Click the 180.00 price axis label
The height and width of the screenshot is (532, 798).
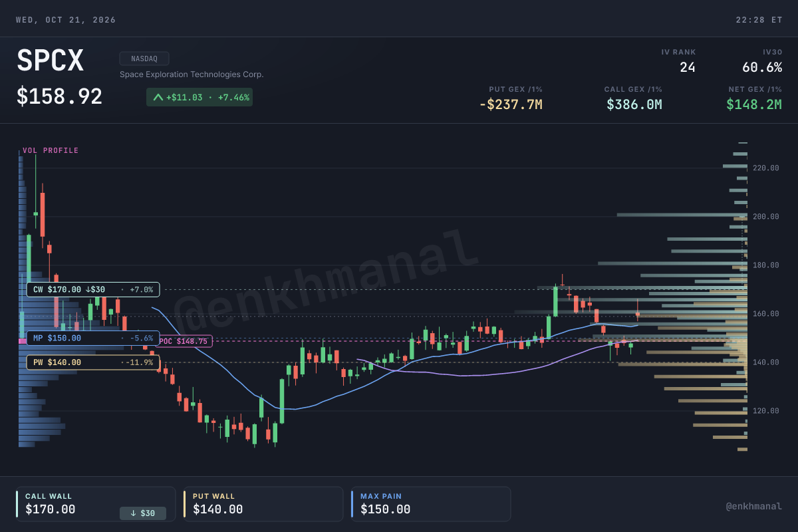766,265
